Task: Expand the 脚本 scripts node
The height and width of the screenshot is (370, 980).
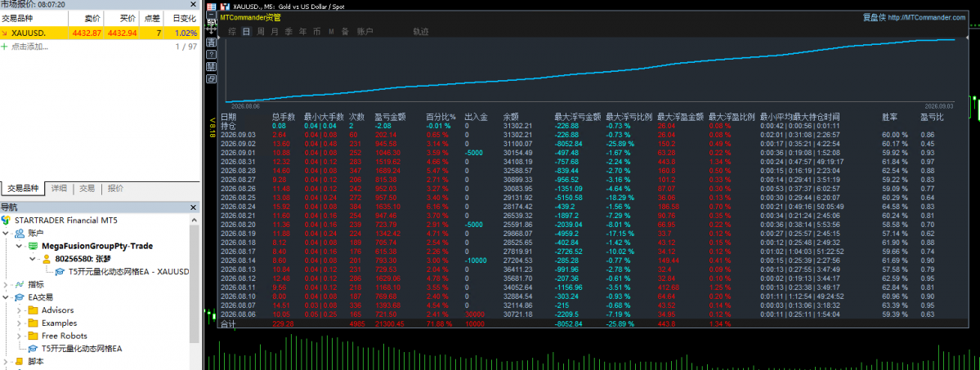Action: (6, 361)
